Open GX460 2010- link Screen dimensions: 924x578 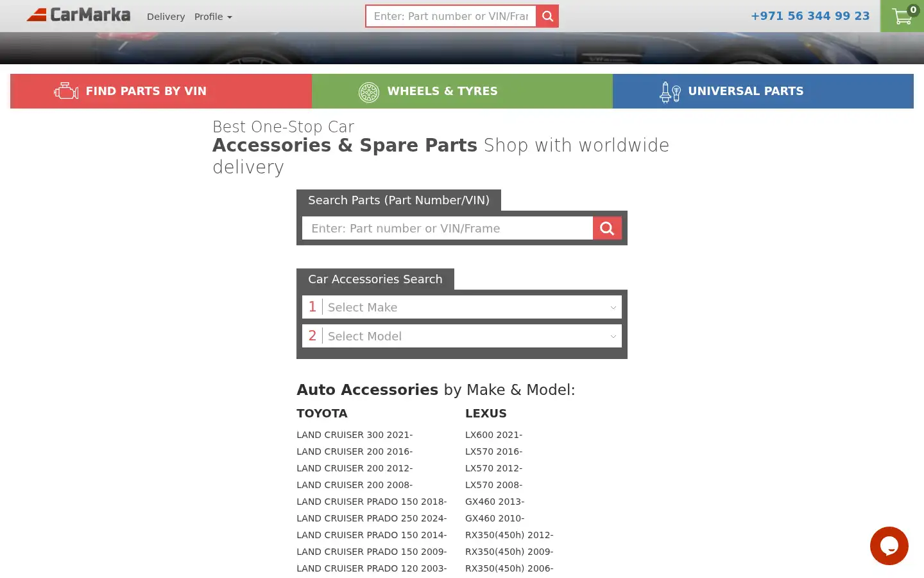[495, 518]
